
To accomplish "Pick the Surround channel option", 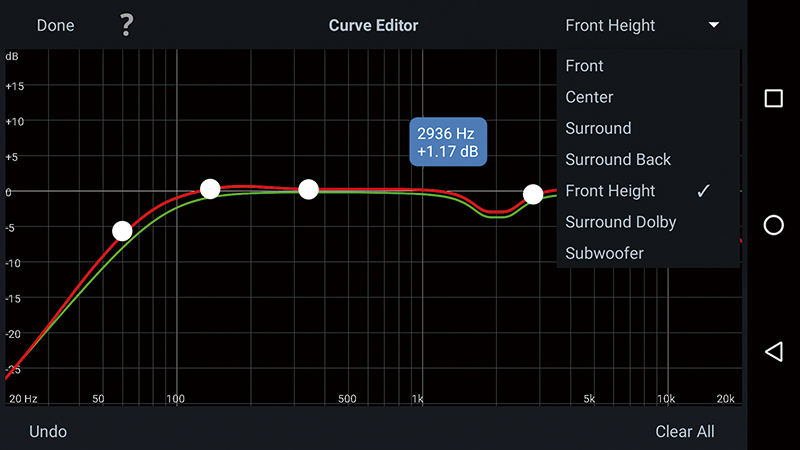I will coord(598,128).
